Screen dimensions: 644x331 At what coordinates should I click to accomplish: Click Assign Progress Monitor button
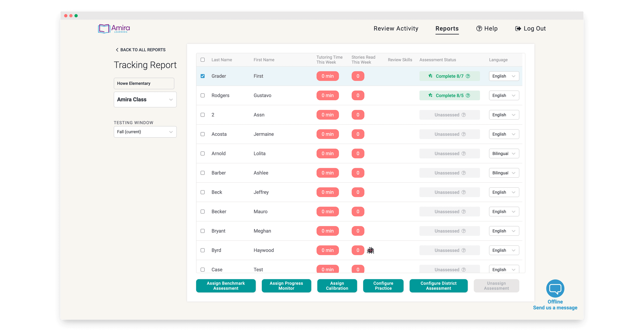point(286,286)
